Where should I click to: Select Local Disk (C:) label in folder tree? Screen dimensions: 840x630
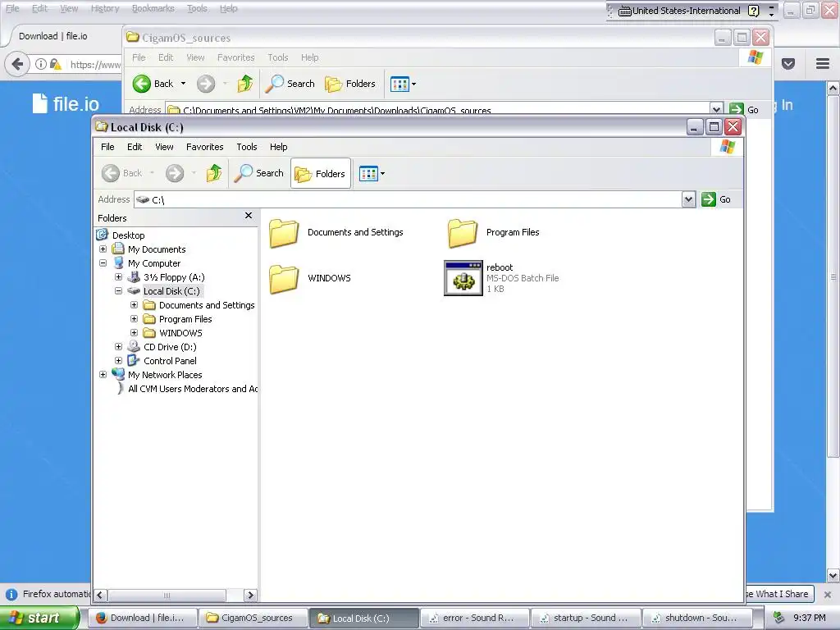point(171,291)
